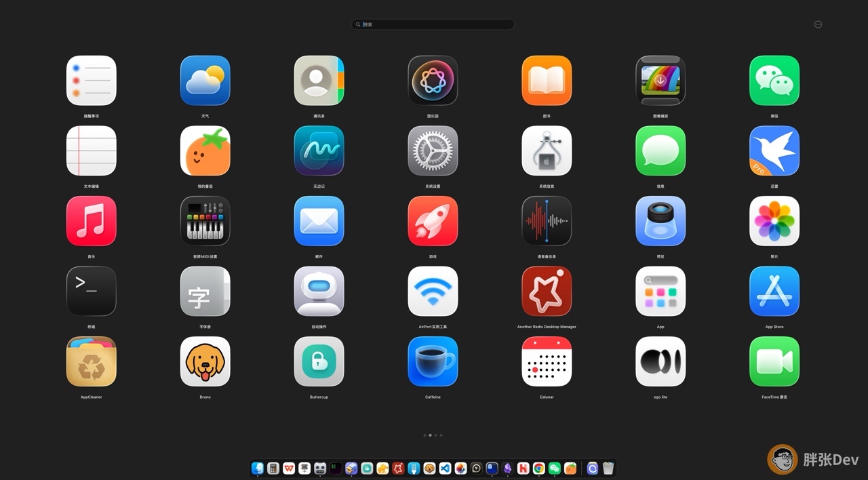Launch the 图书 Books app
Screen dimensions: 868x480
[547, 80]
